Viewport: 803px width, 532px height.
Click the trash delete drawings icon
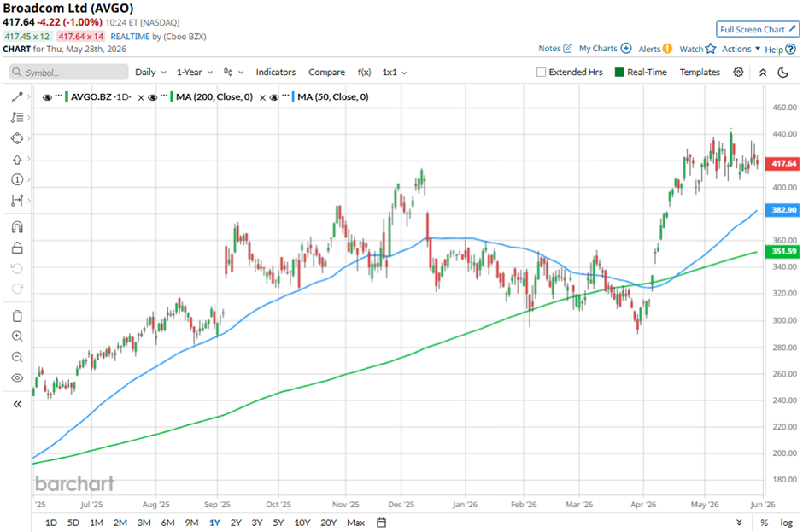point(17,316)
